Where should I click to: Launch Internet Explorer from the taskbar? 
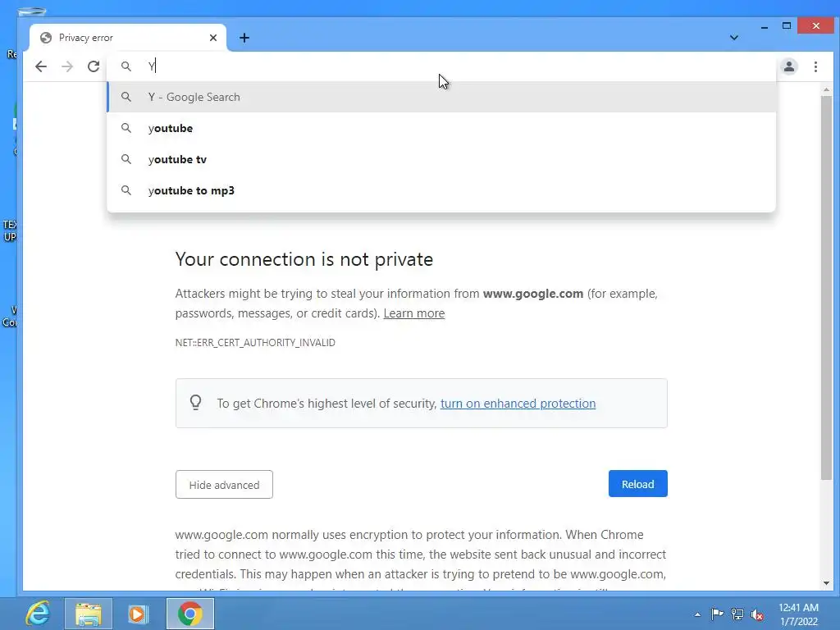(x=38, y=614)
